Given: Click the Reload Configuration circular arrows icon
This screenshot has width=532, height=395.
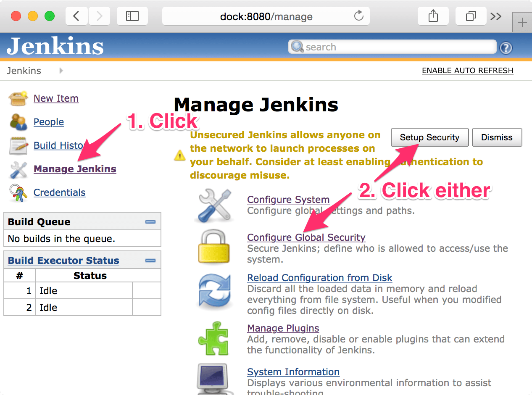Looking at the screenshot, I should (x=215, y=291).
